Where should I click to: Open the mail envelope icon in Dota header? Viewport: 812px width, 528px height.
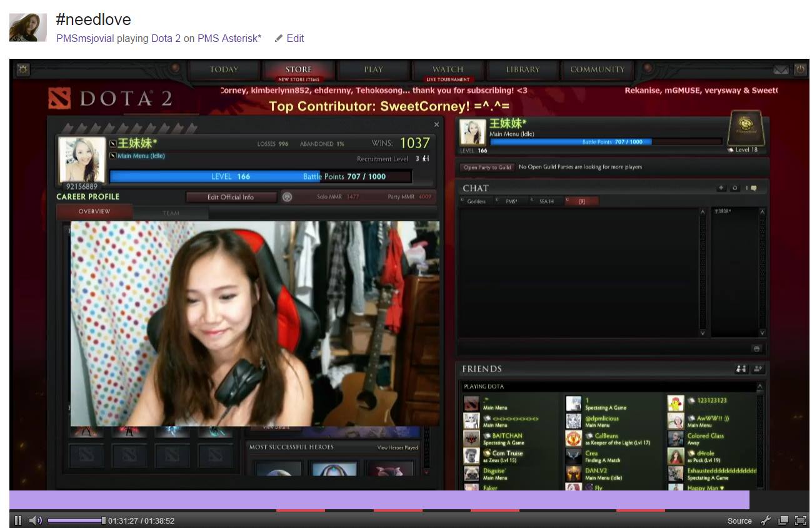781,70
